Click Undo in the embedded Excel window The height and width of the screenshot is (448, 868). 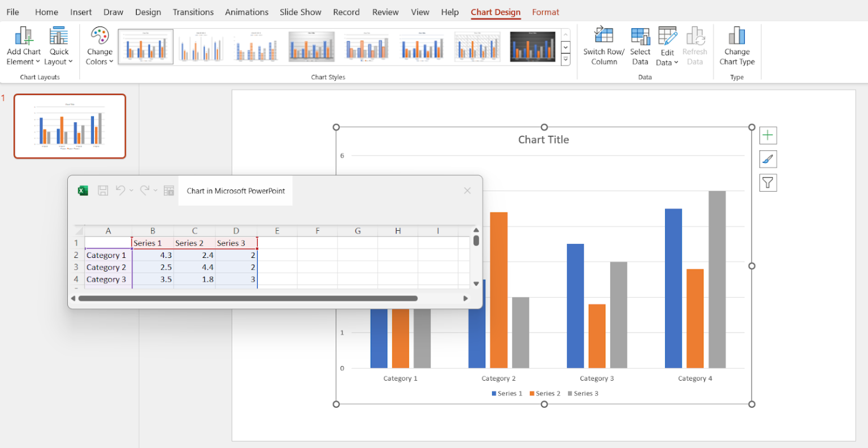click(120, 191)
